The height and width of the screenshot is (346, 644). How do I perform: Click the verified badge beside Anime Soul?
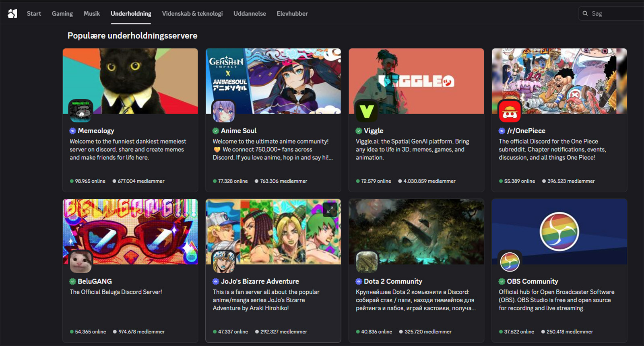tap(216, 131)
